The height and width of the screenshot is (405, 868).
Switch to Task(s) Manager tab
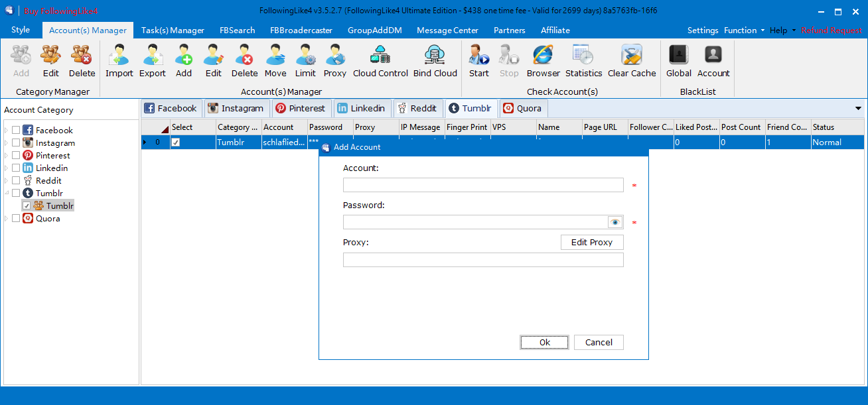173,30
